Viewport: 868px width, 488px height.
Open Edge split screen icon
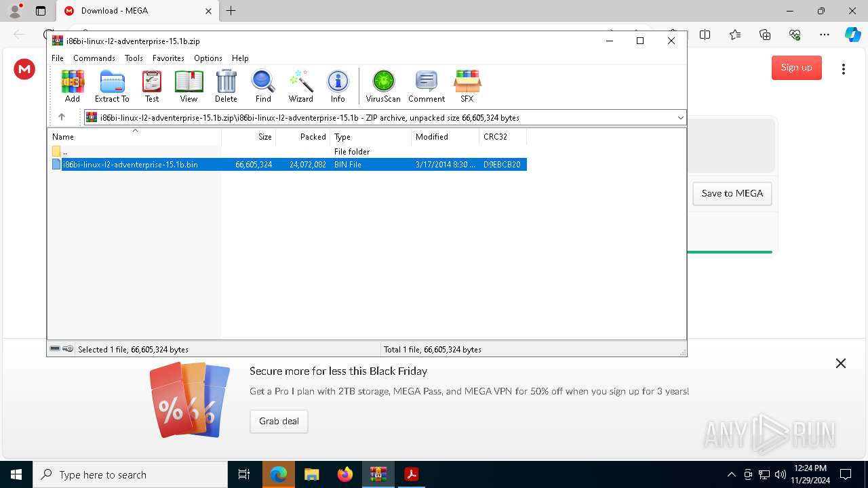click(x=705, y=35)
